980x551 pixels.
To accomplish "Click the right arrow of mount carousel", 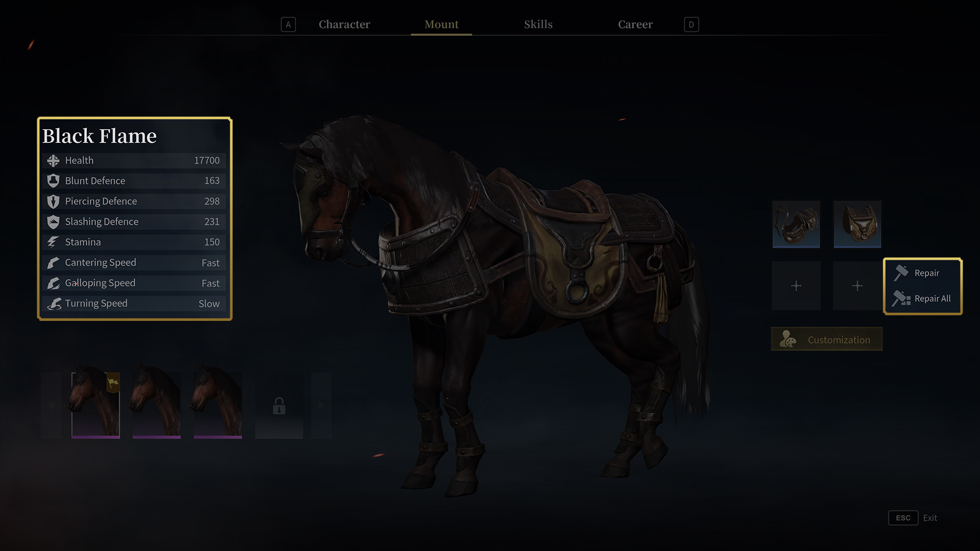I will tap(322, 406).
